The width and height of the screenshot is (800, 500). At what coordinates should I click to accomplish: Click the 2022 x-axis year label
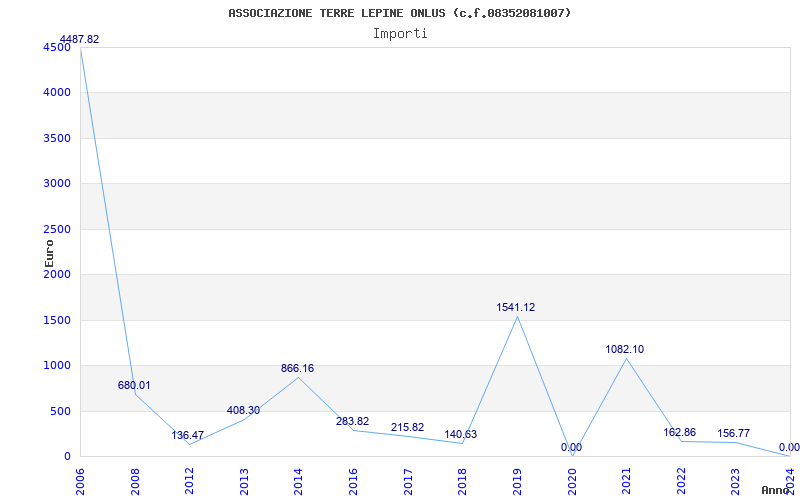coord(681,481)
